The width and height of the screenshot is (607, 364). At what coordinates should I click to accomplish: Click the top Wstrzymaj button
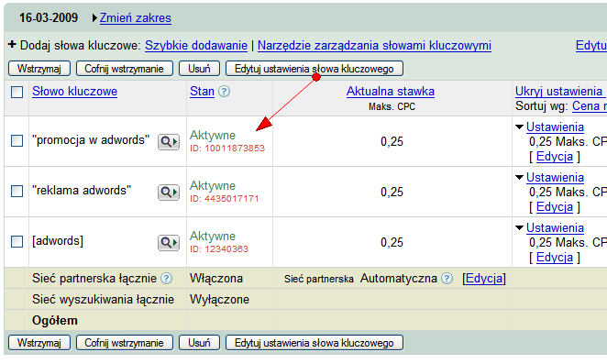[39, 69]
